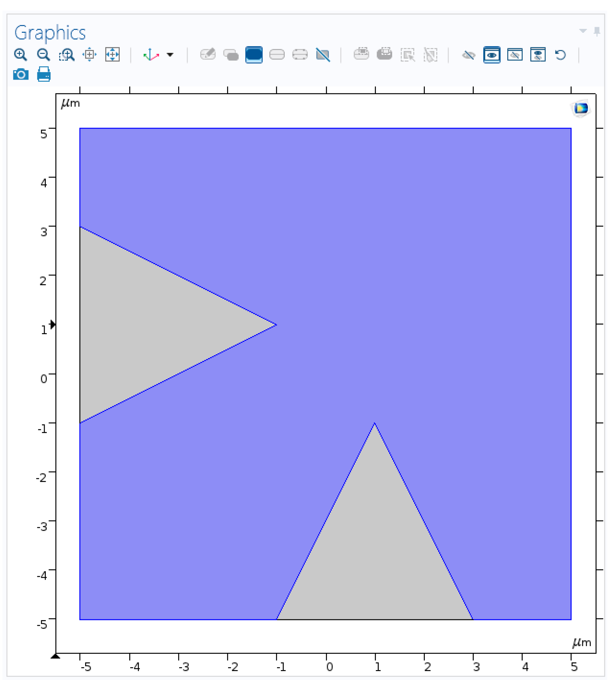Toggle the View Hidden Only button

click(x=515, y=55)
